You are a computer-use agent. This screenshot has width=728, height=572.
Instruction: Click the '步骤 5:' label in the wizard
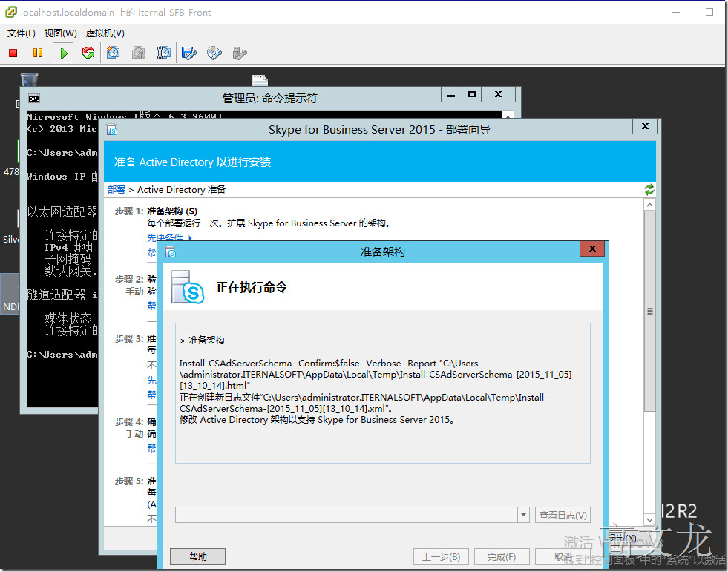point(130,481)
